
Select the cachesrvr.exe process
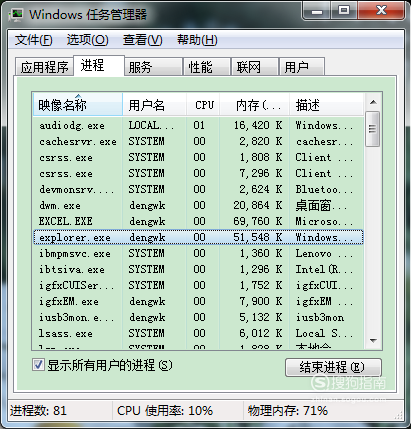198,141
